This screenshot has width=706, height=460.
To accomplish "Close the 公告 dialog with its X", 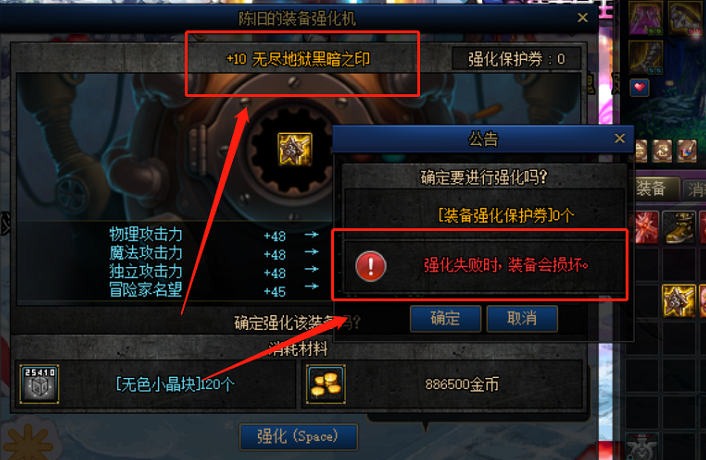I will (620, 139).
